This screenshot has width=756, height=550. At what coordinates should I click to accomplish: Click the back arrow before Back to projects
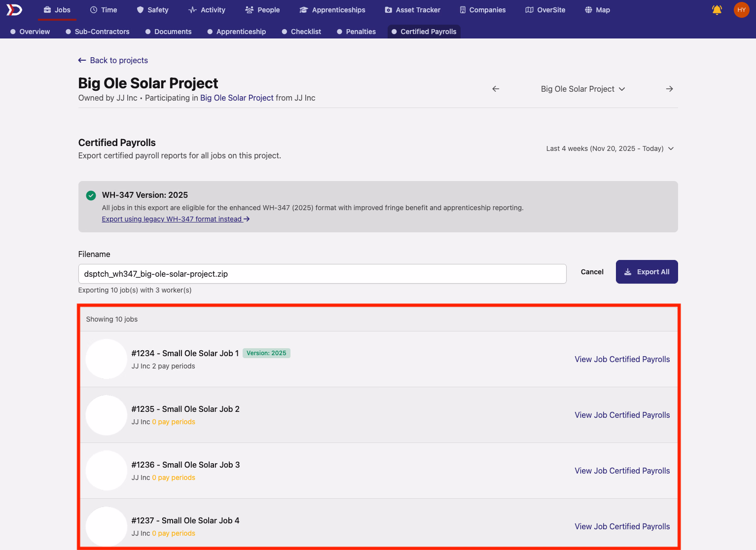coord(82,60)
